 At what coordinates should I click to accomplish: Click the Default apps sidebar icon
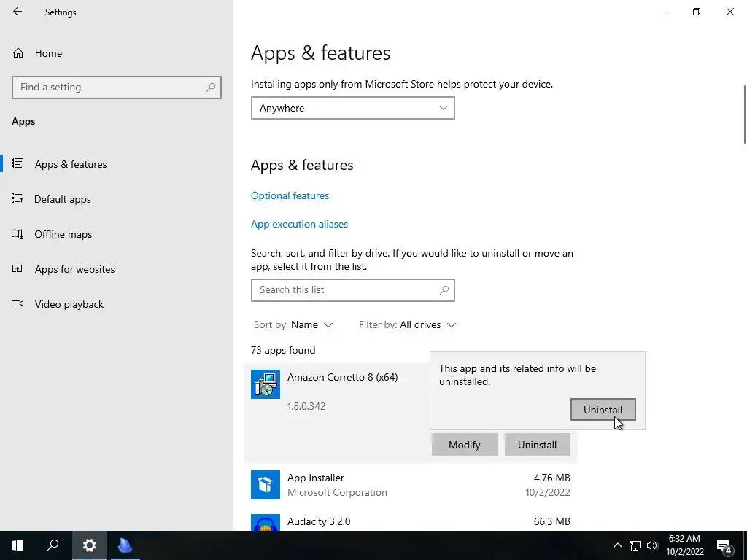18,198
